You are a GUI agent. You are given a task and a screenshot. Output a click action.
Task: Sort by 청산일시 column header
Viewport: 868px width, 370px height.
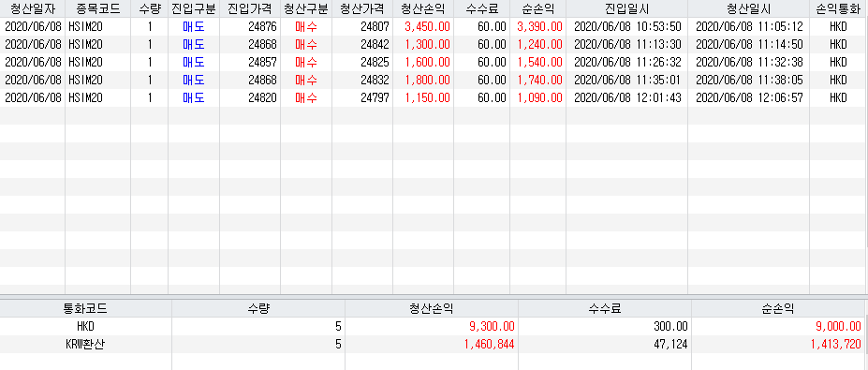749,8
